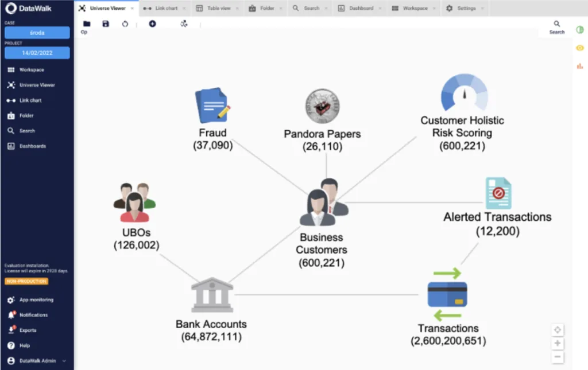Select the Pandora Papers coin icon
The image size is (588, 370).
[x=322, y=106]
